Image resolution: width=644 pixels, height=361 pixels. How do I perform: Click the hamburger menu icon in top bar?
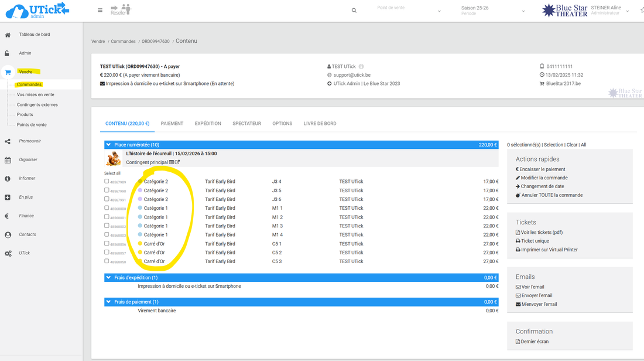click(x=100, y=11)
